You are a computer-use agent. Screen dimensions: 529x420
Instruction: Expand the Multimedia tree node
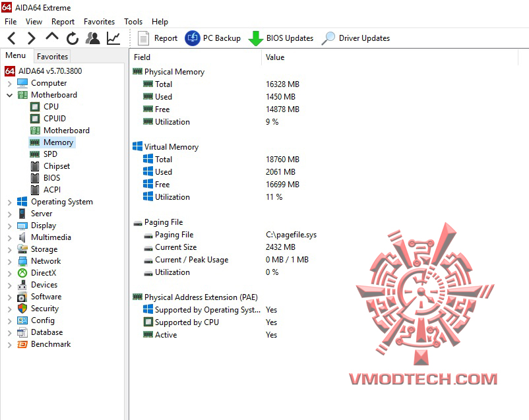coord(10,237)
